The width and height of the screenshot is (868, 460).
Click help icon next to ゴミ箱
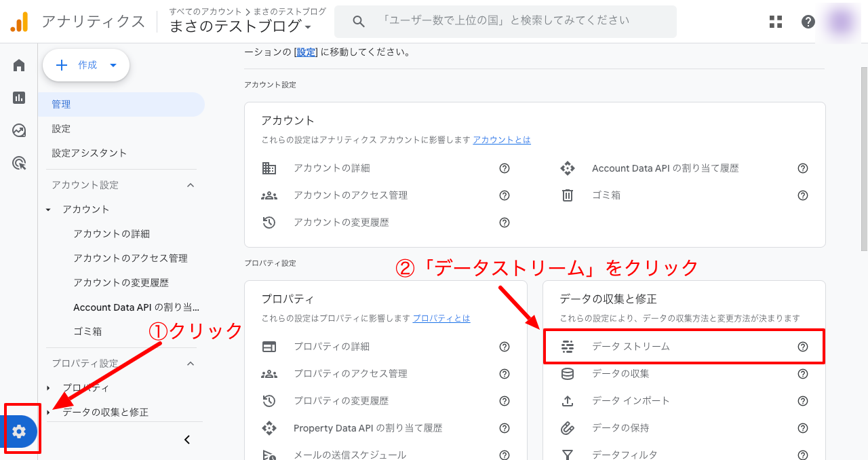(x=803, y=195)
